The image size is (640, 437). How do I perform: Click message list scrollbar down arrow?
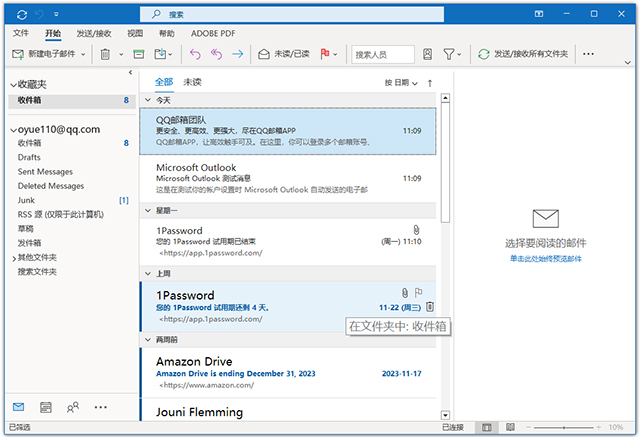(x=445, y=415)
